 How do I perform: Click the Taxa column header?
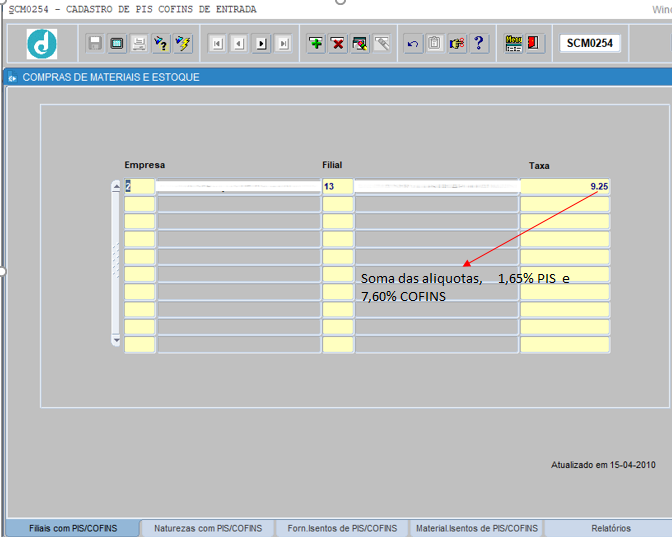point(539,165)
